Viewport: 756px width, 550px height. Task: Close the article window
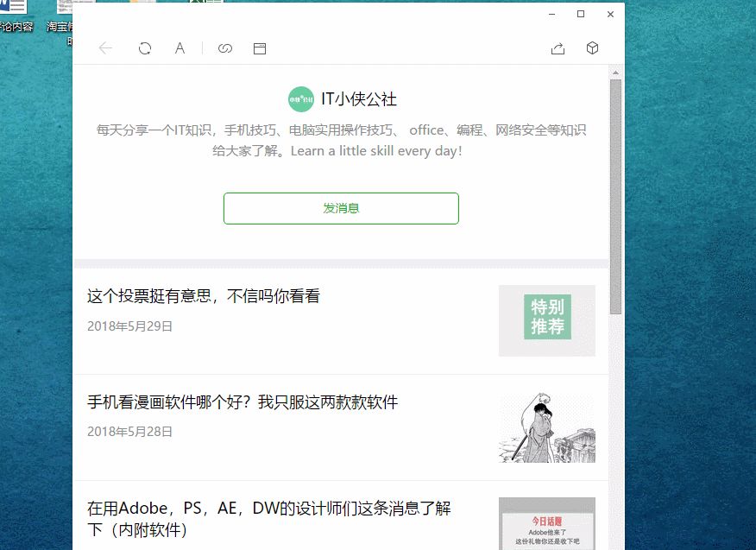click(x=610, y=14)
